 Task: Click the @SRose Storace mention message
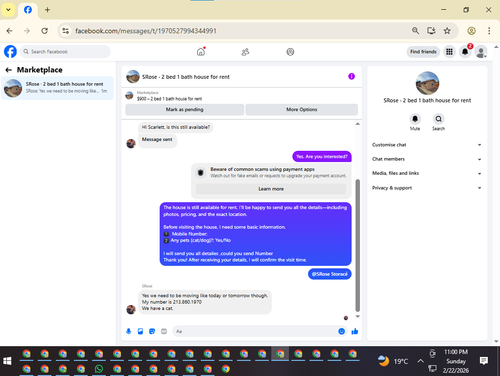point(329,274)
